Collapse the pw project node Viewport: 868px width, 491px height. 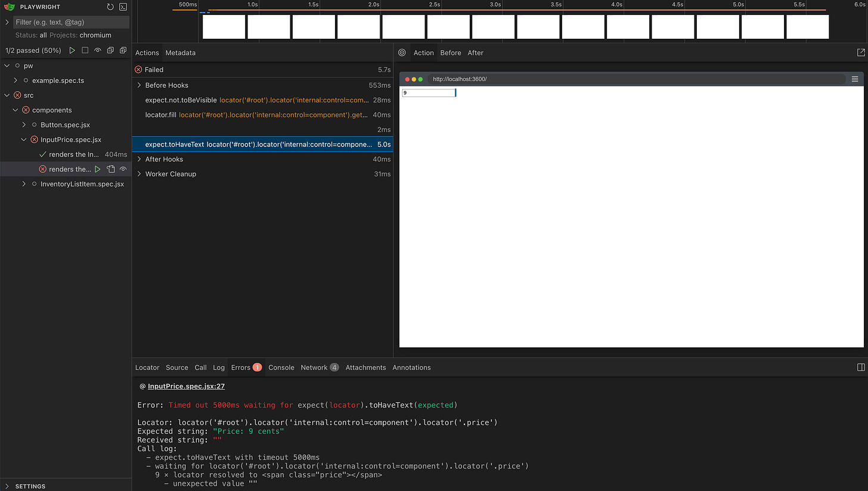(x=7, y=66)
